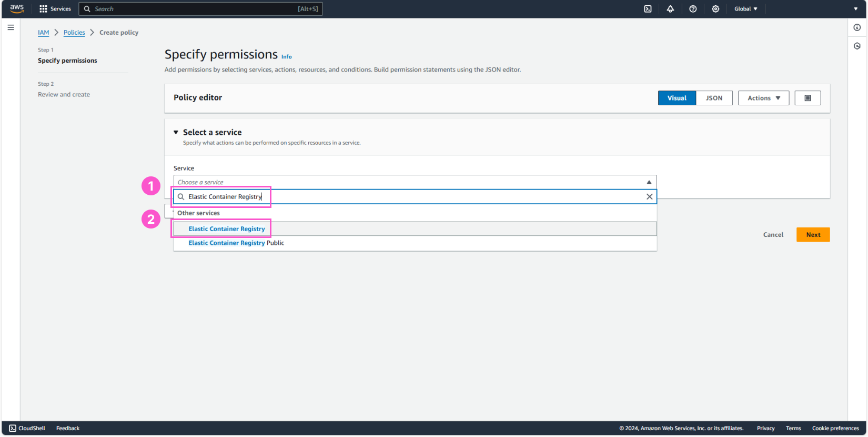Click the top search bar field

200,9
